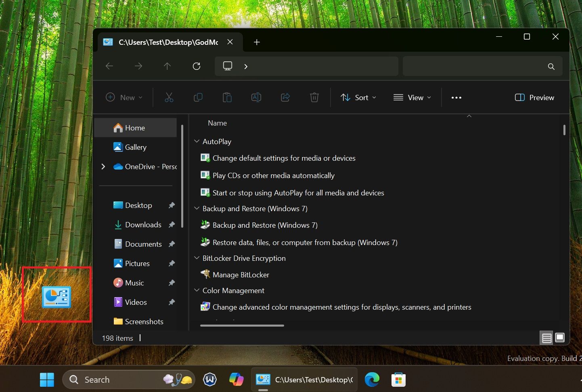The height and width of the screenshot is (392, 582).
Task: Open Manage BitLocker from the list
Action: click(x=241, y=275)
